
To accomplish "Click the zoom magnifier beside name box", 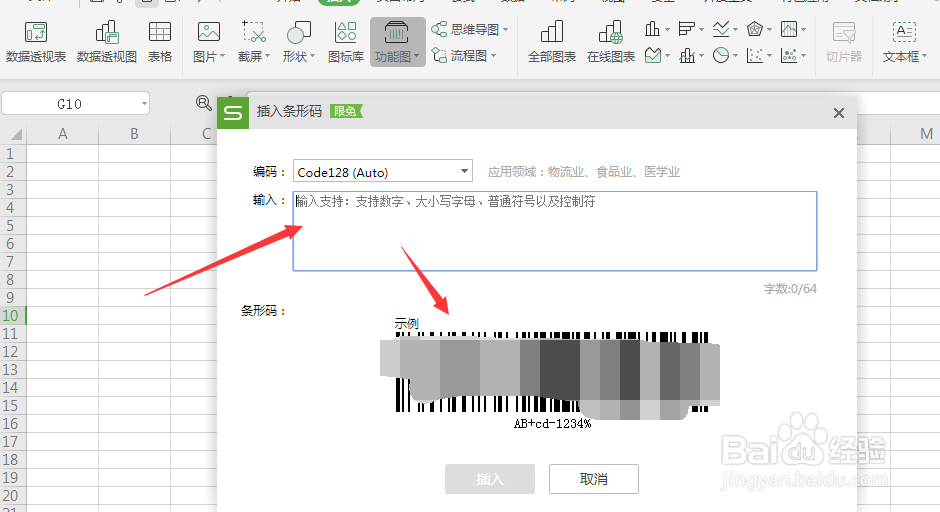I will [x=203, y=103].
